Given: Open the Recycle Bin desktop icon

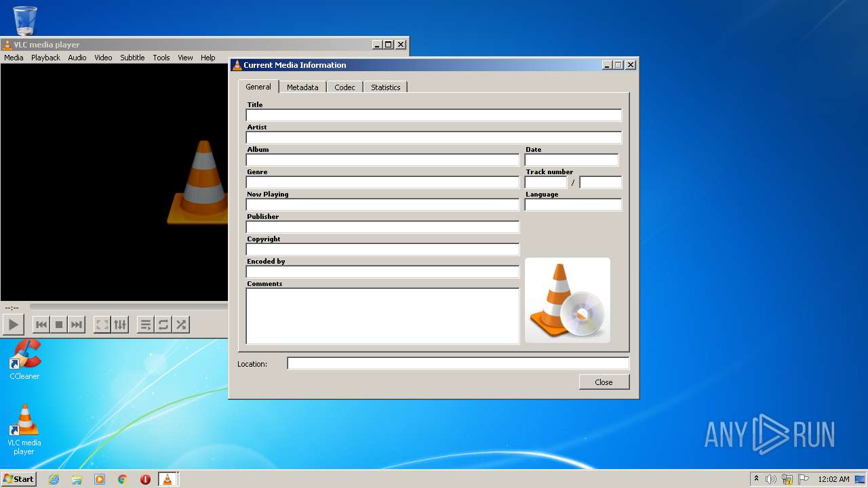Looking at the screenshot, I should (25, 20).
